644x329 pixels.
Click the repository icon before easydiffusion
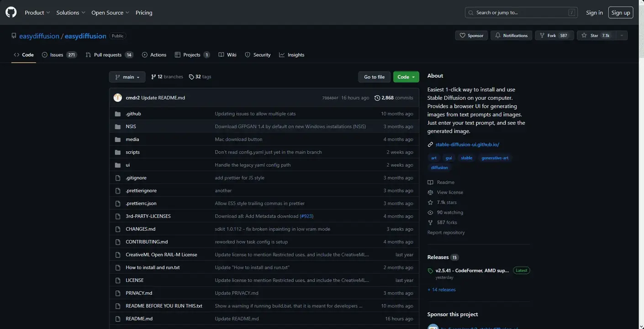pos(14,36)
